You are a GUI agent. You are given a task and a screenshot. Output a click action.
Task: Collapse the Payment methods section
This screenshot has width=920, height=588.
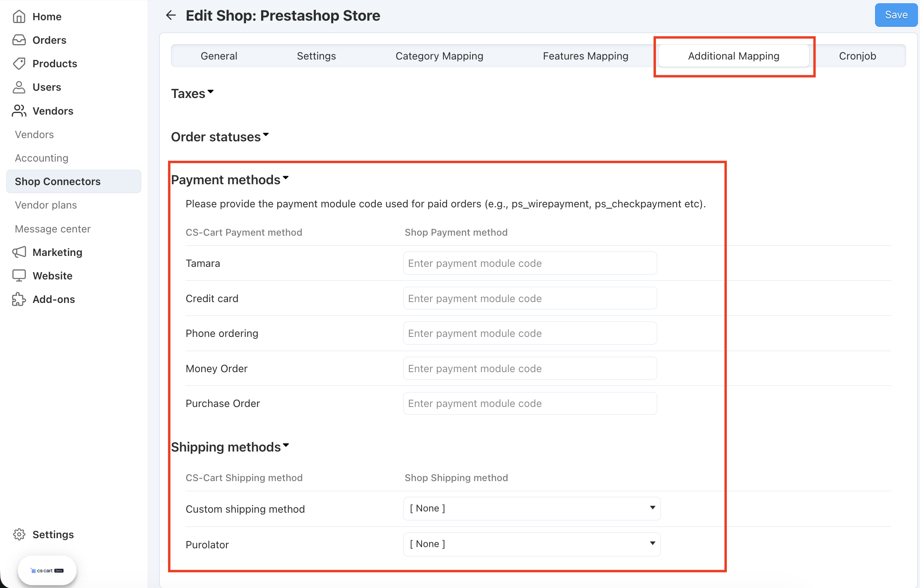click(230, 180)
